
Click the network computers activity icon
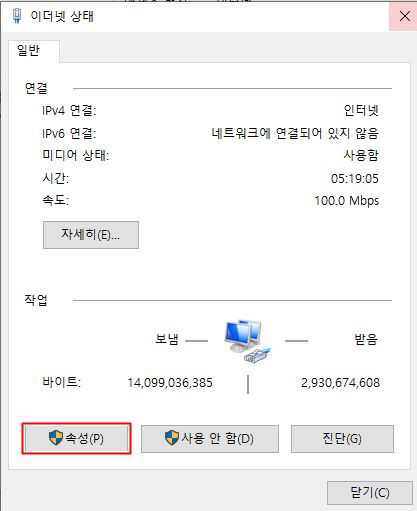(x=247, y=341)
